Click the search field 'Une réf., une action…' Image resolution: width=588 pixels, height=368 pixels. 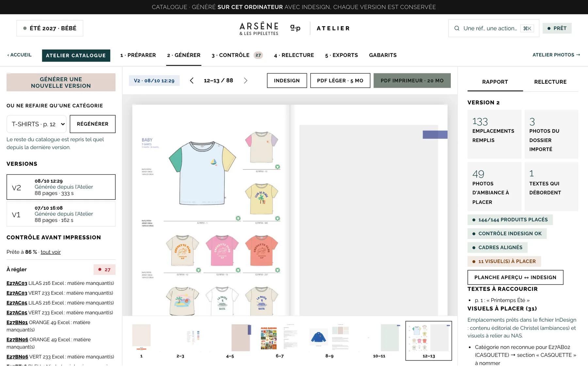(494, 28)
